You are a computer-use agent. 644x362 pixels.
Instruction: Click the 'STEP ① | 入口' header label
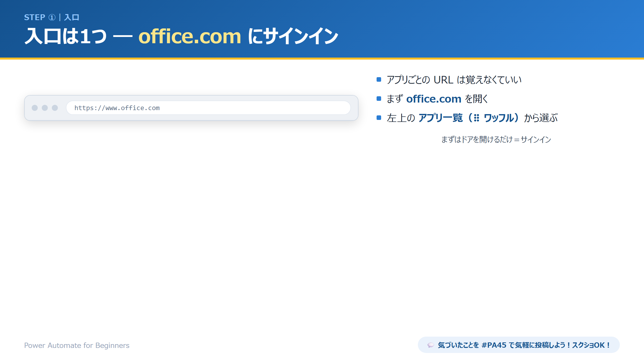click(x=52, y=17)
